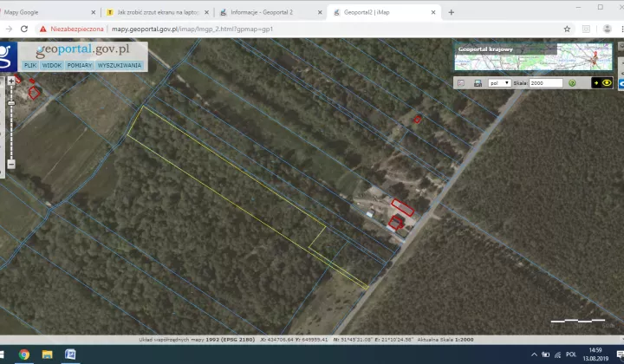Open the POMIARY menu
The height and width of the screenshot is (364, 624).
pos(80,66)
